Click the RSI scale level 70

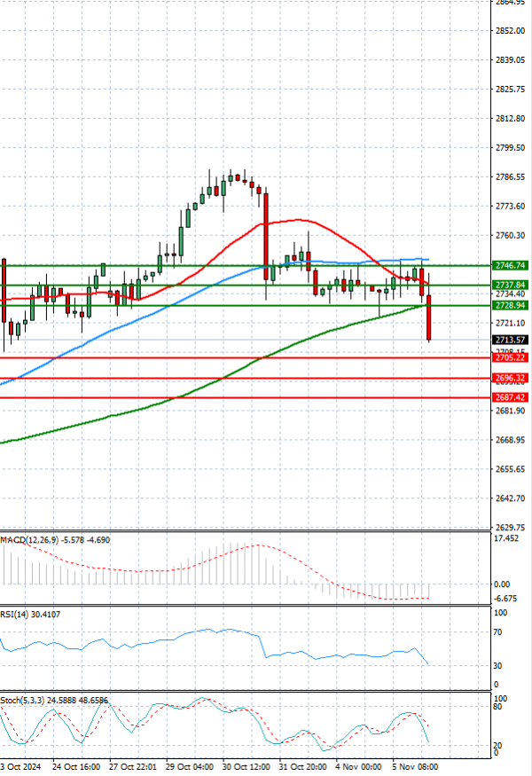click(497, 632)
